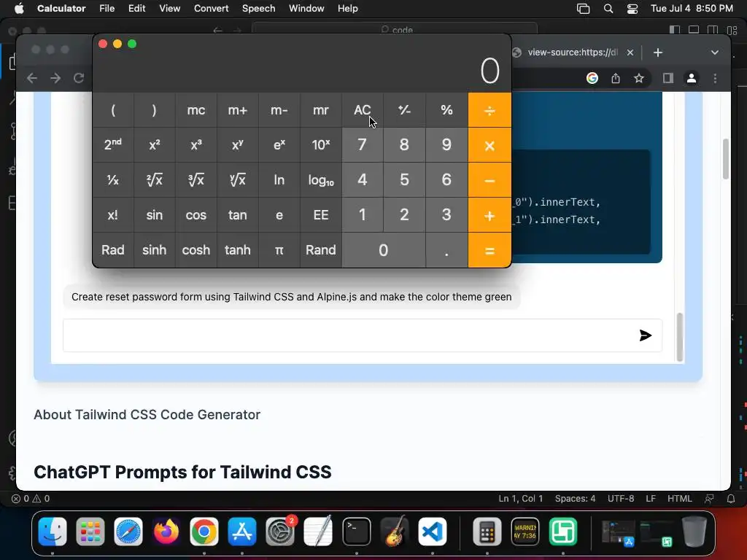Click the x squared key
Viewport: 747px width, 560px height.
point(155,145)
